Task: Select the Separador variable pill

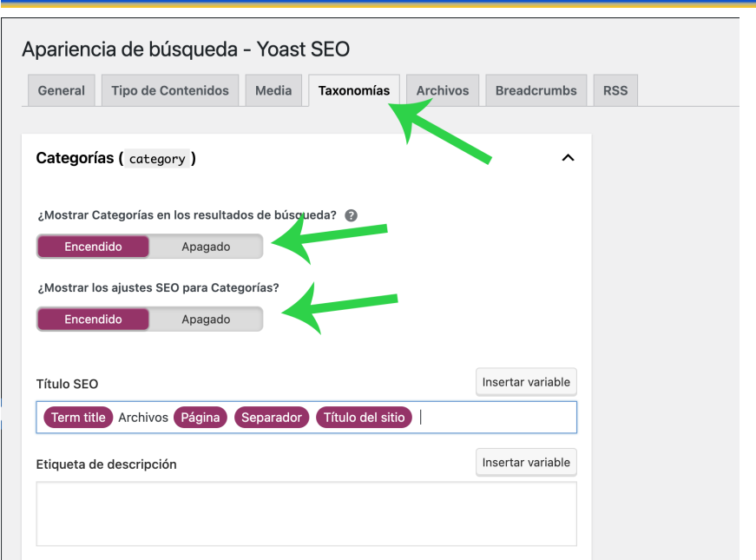Action: pos(272,418)
